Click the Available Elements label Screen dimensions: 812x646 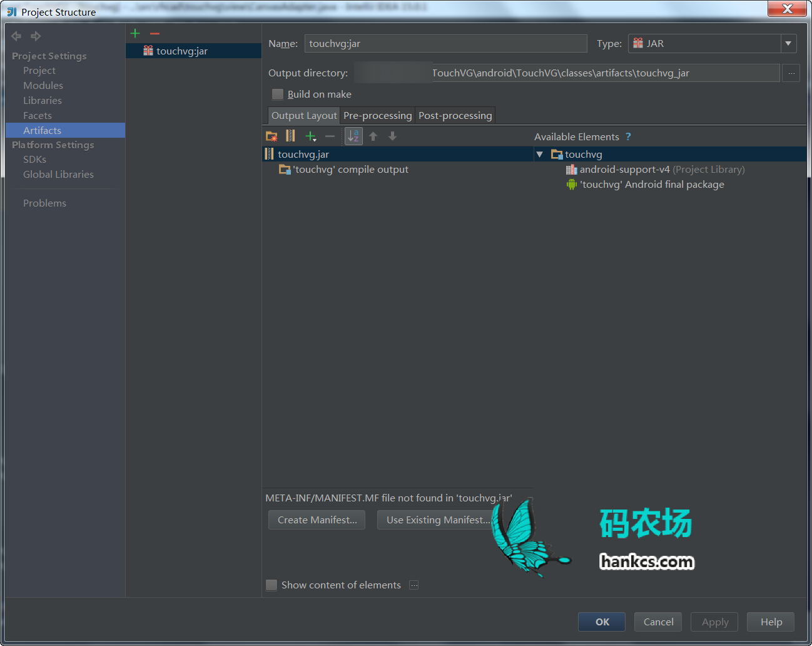point(577,137)
